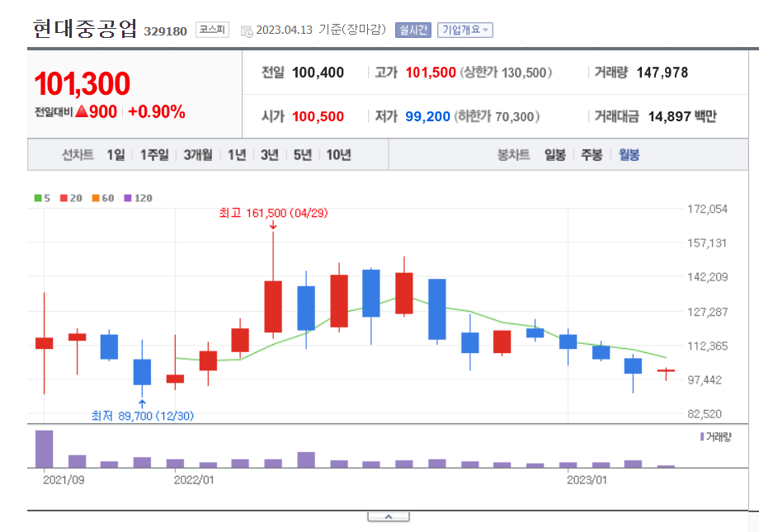The width and height of the screenshot is (759, 532).
Task: Select the 1년 line chart tab
Action: click(237, 155)
